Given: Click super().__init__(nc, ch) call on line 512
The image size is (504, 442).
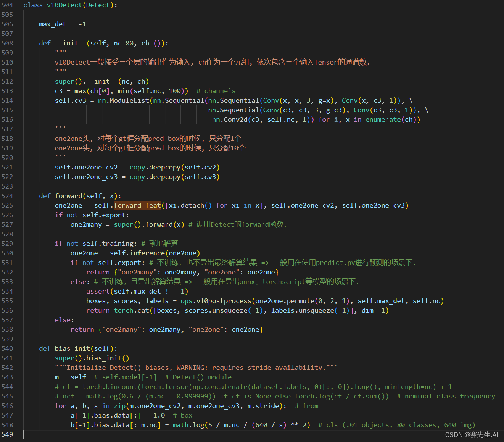Looking at the screenshot, I should [x=102, y=81].
